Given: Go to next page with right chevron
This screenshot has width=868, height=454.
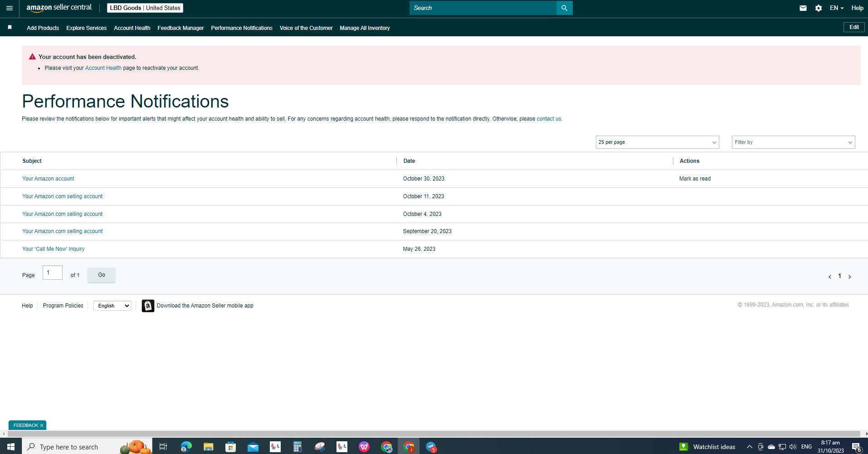Looking at the screenshot, I should point(850,277).
